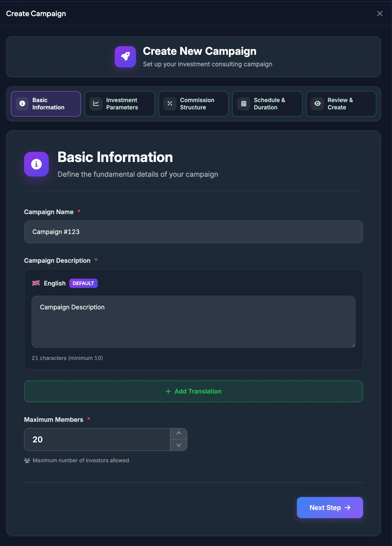Click the chart line icon for Investment Parameters

(96, 103)
